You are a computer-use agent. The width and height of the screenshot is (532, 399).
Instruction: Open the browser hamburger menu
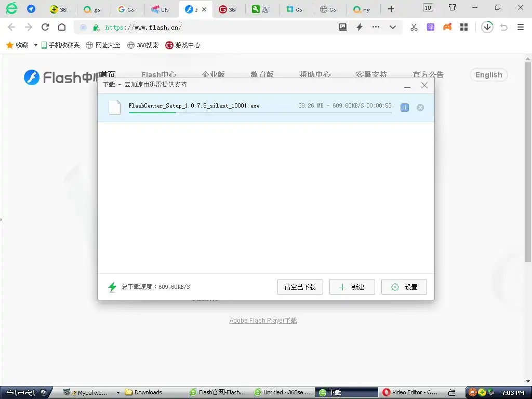click(521, 27)
